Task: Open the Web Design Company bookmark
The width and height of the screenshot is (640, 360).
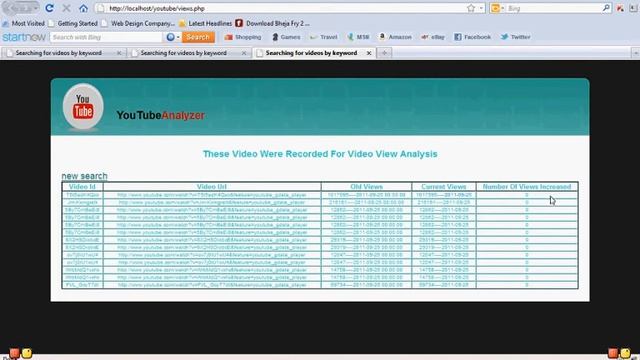Action: point(138,23)
